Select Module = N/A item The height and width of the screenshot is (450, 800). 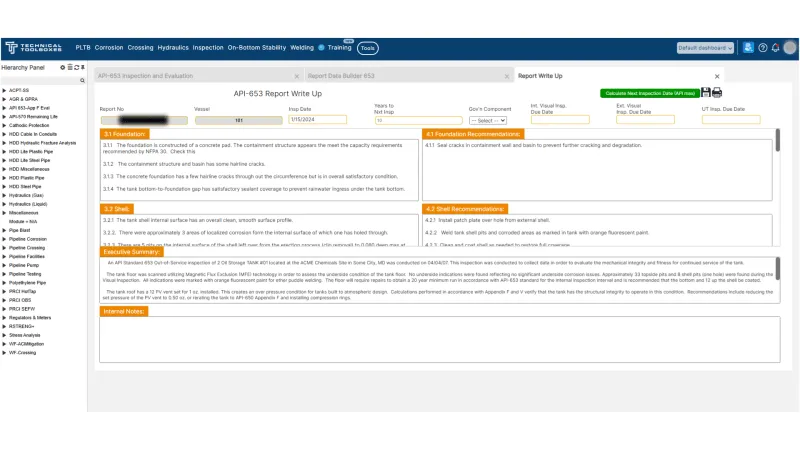(x=23, y=221)
